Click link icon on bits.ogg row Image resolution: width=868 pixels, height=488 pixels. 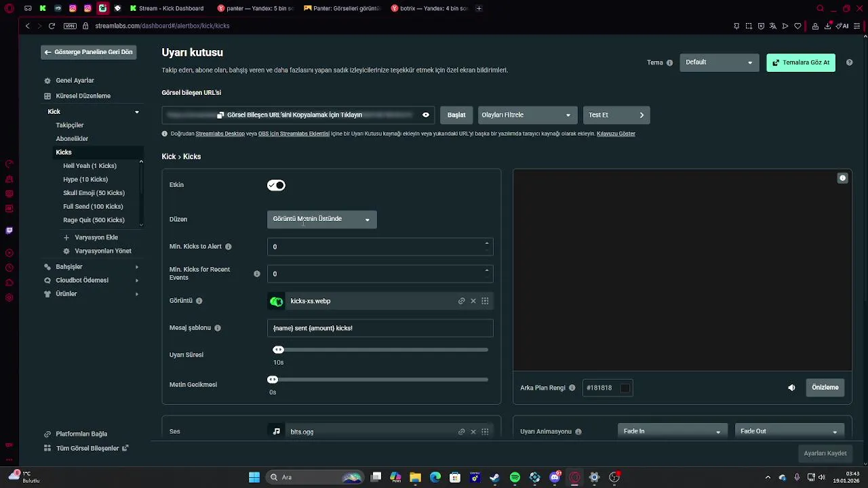click(x=461, y=432)
